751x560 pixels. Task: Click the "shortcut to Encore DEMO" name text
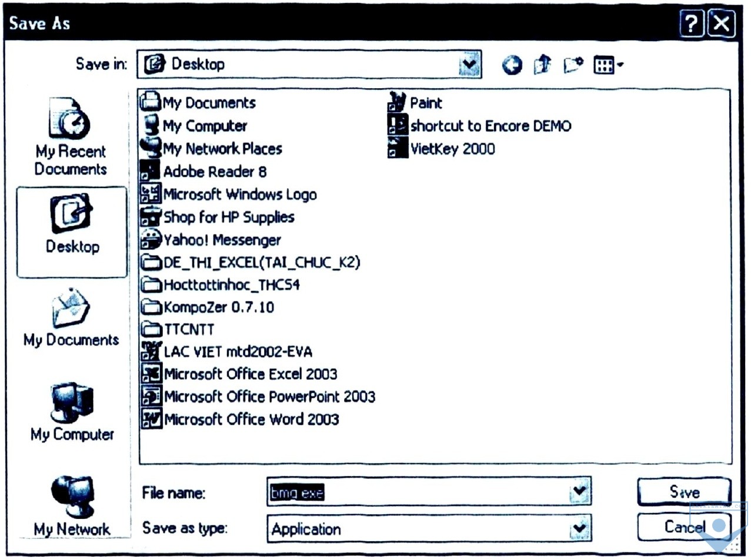490,126
